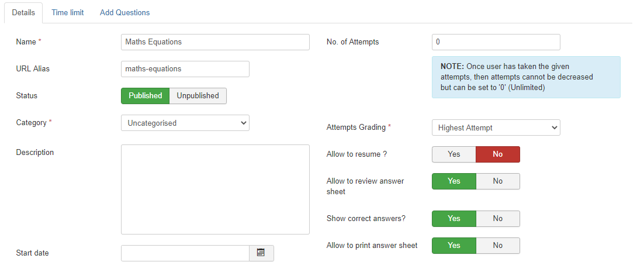644x262 pixels.
Task: Turn off Show correct answers
Action: [x=497, y=219]
